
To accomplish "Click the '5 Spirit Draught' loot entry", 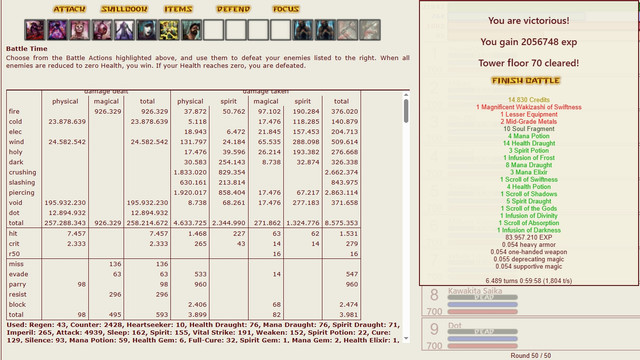I will tap(529, 201).
